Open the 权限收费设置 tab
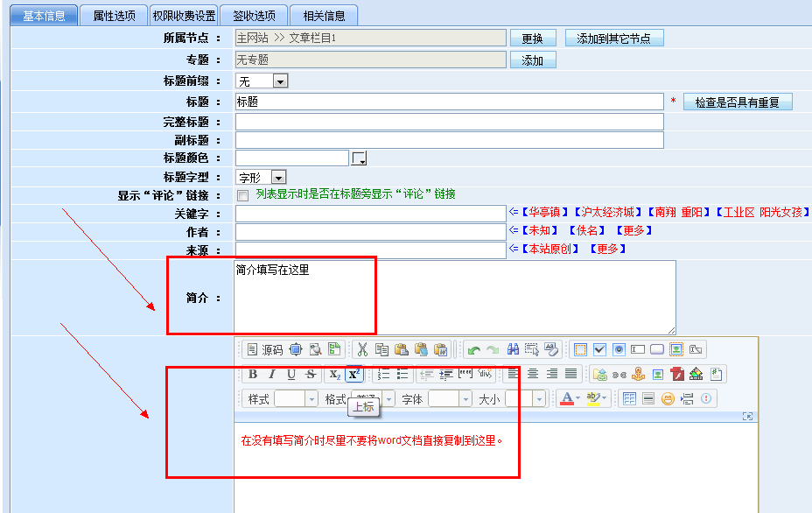812x513 pixels. [184, 15]
